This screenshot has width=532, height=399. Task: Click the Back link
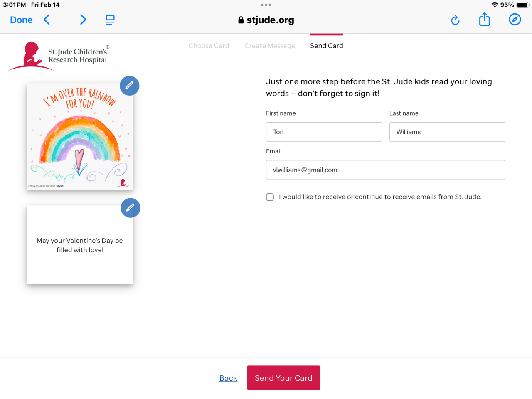point(228,378)
